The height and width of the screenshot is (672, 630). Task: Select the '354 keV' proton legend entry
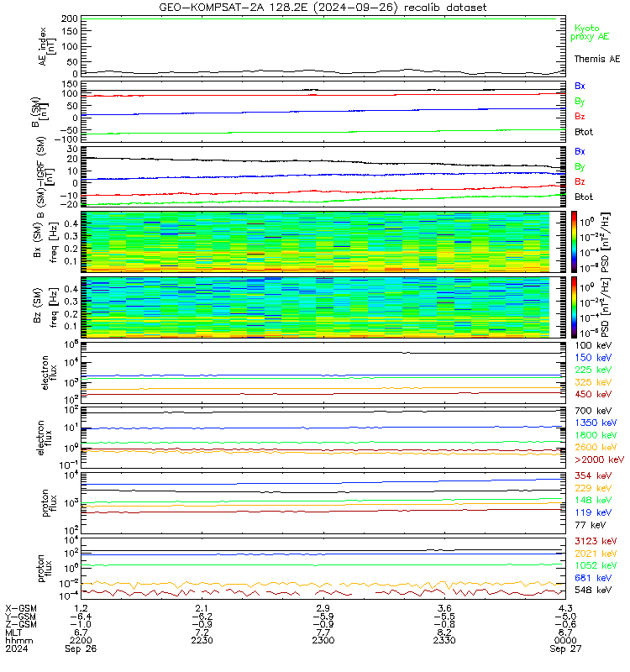593,475
